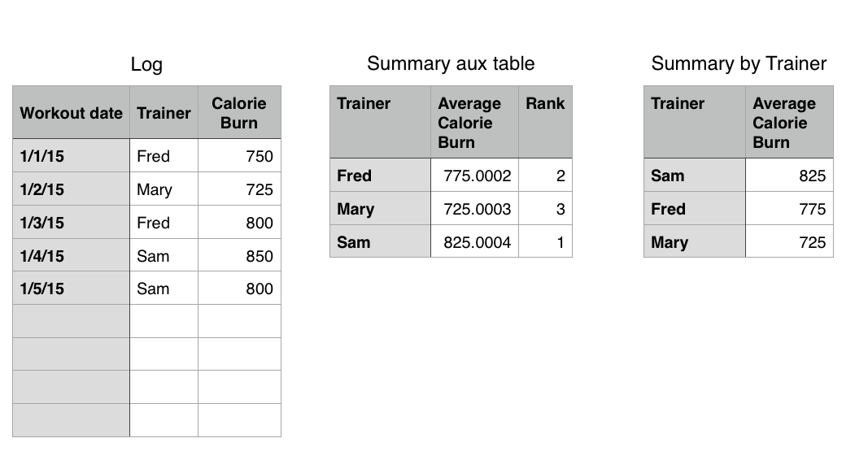Select the cell containing 750
The width and height of the screenshot is (868, 473).
click(x=239, y=156)
